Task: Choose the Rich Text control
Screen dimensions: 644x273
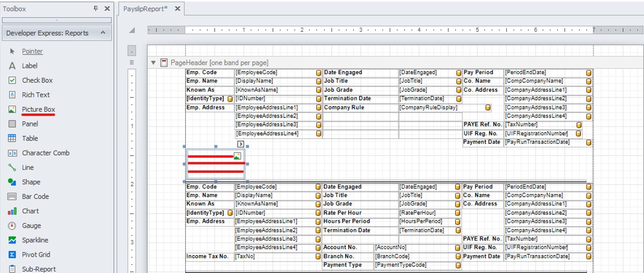Action: [x=36, y=95]
